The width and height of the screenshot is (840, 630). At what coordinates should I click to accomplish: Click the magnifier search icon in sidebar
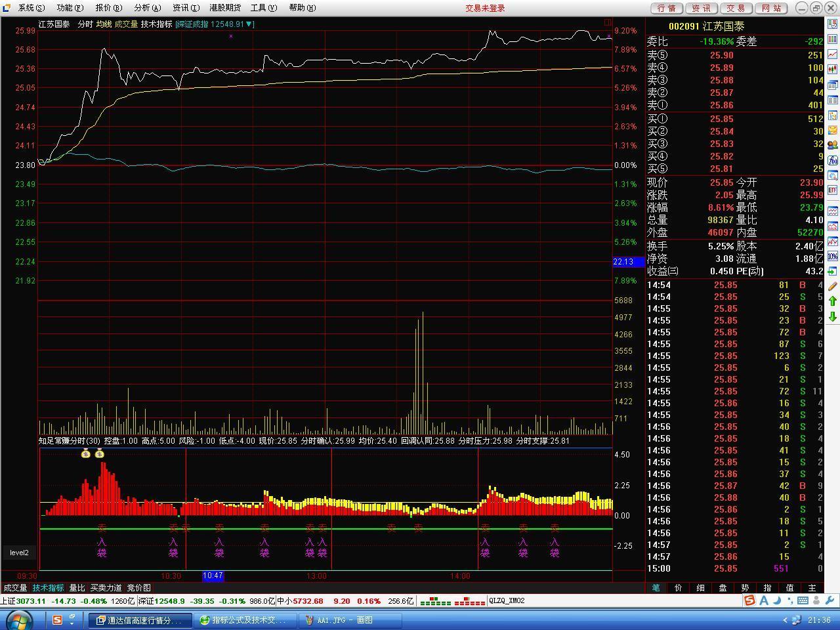tap(832, 175)
